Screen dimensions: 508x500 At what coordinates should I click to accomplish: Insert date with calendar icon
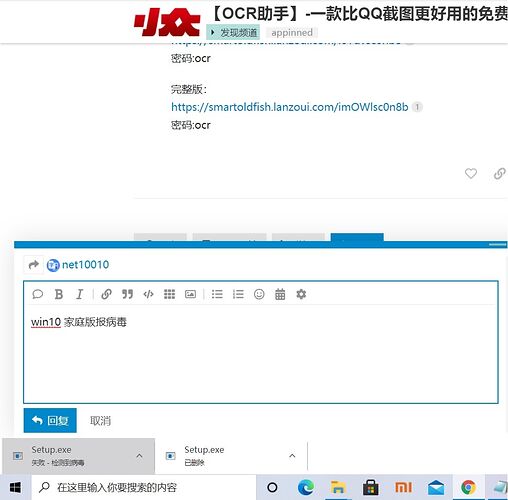(x=280, y=294)
